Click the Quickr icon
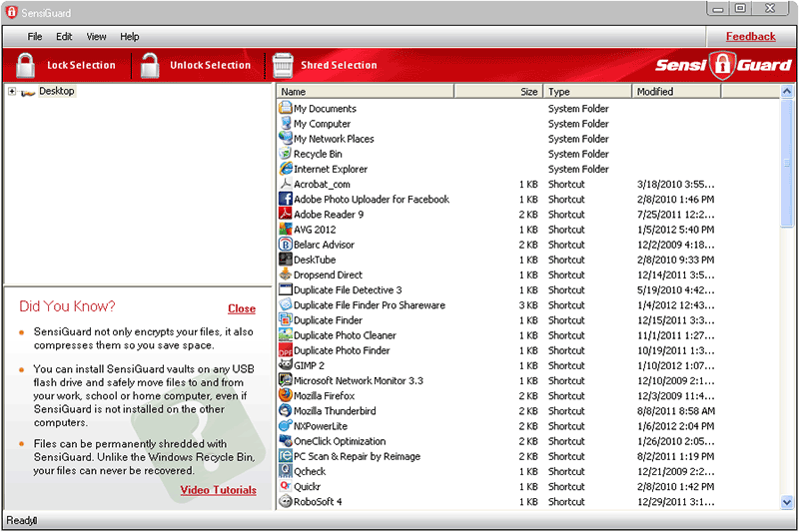This screenshot has width=799, height=532. [286, 486]
